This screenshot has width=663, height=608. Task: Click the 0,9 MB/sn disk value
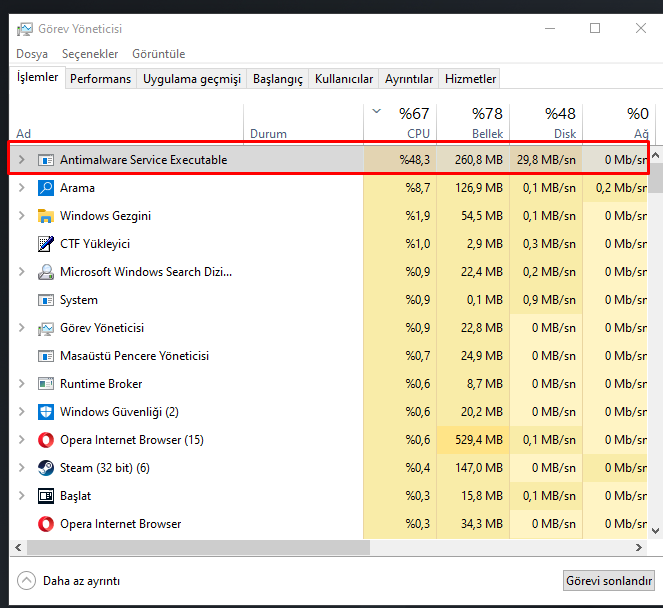549,300
